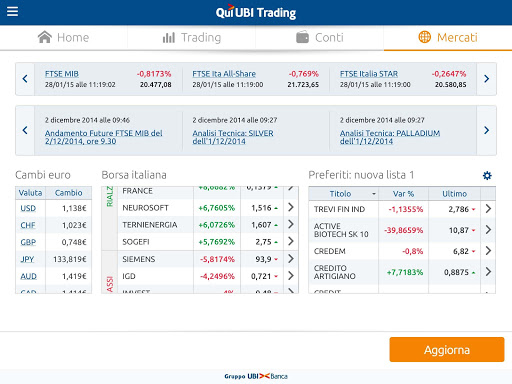This screenshot has height=384, width=512.
Task: Open the FTSE Italia STAR link
Action: (369, 74)
